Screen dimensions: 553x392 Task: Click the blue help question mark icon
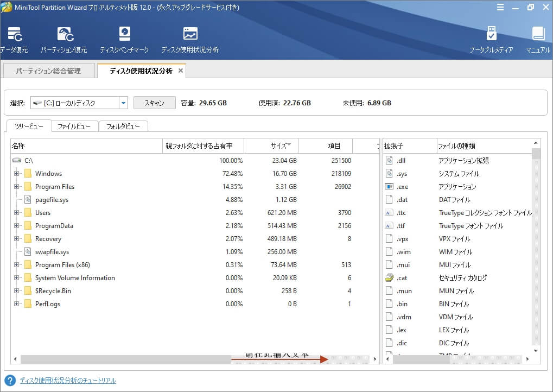10,381
